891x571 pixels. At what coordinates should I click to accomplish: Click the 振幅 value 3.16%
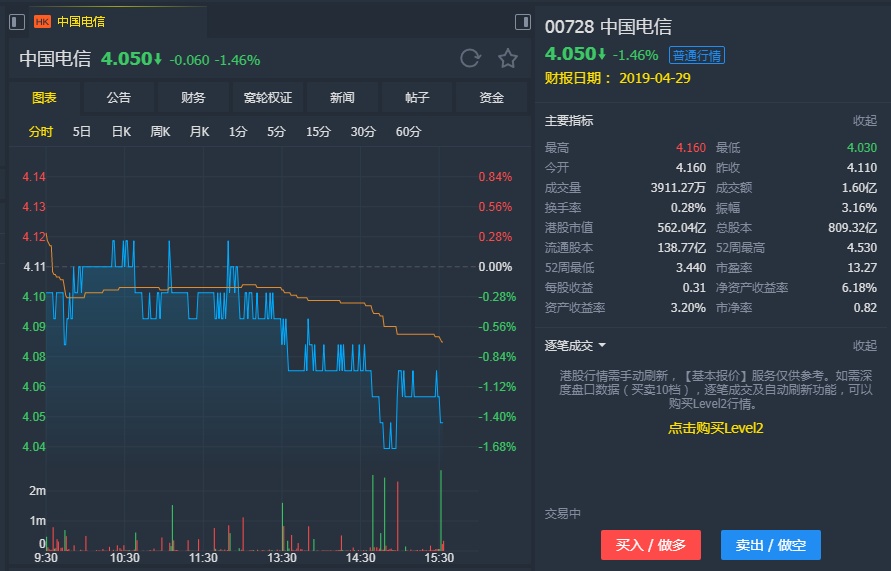pos(859,208)
